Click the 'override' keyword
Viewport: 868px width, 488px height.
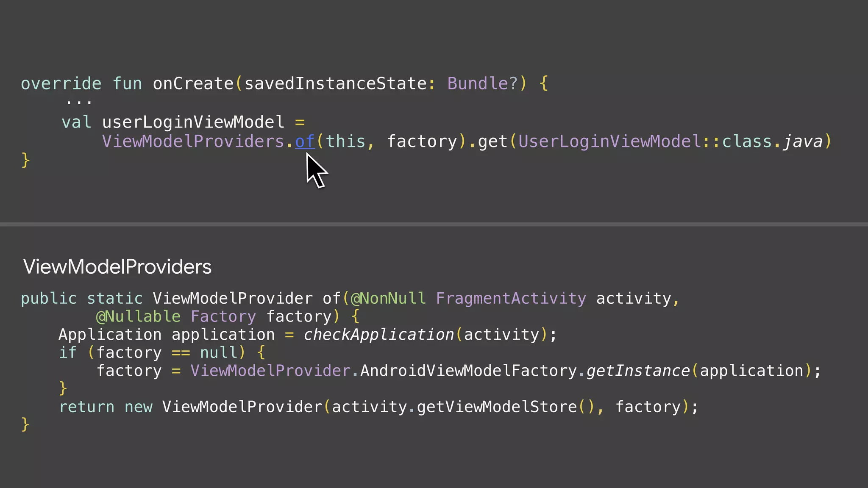point(61,83)
